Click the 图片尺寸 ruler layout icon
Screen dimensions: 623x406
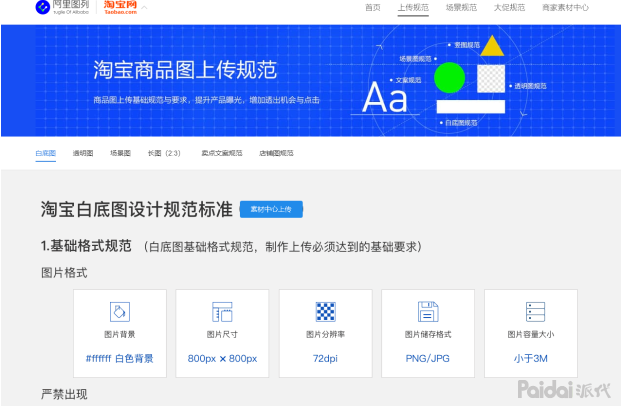click(x=222, y=312)
